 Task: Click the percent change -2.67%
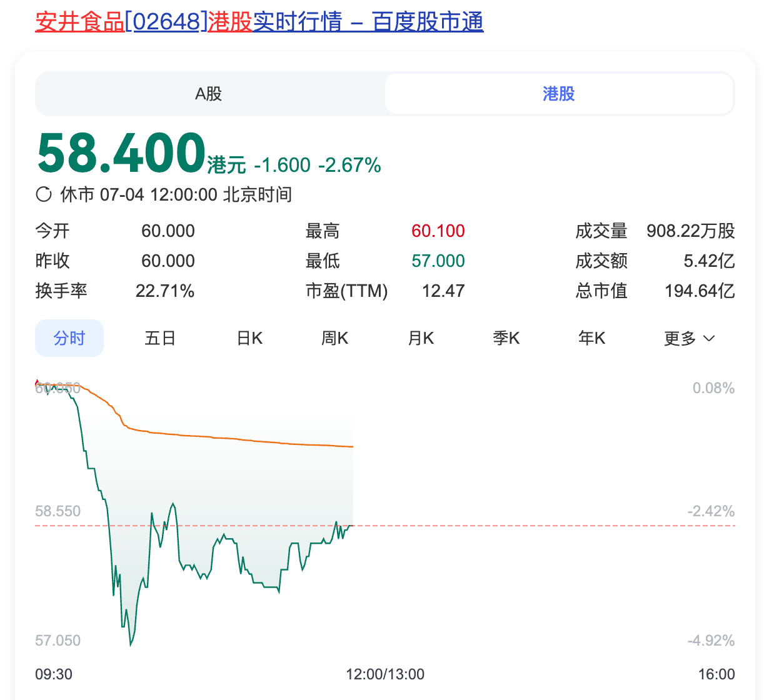pos(349,165)
